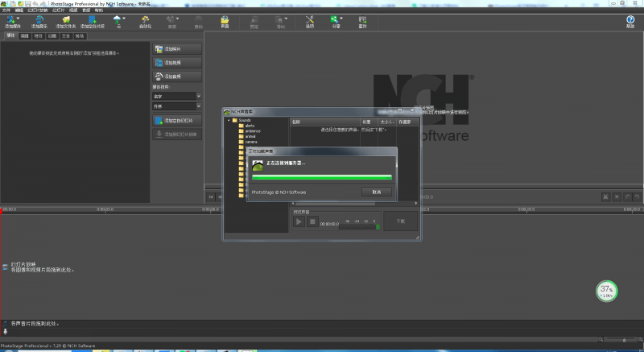Open the 自动化 wizard icon
Screen dimensions: 644x352
click(x=146, y=21)
